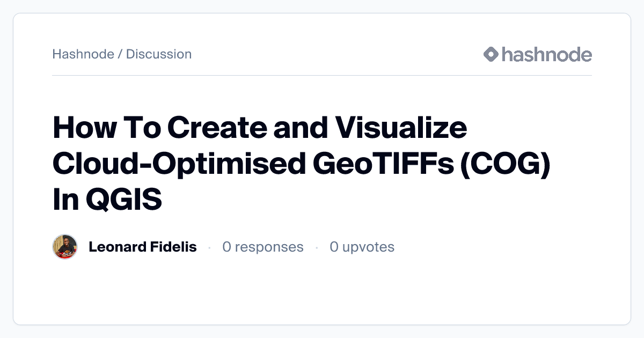Click the dot separator before upvotes
The width and height of the screenshot is (644, 338).
(317, 247)
